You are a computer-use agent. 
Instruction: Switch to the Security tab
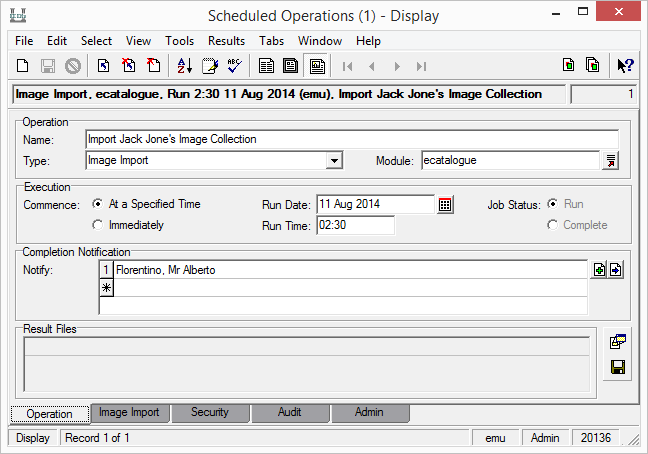click(209, 412)
